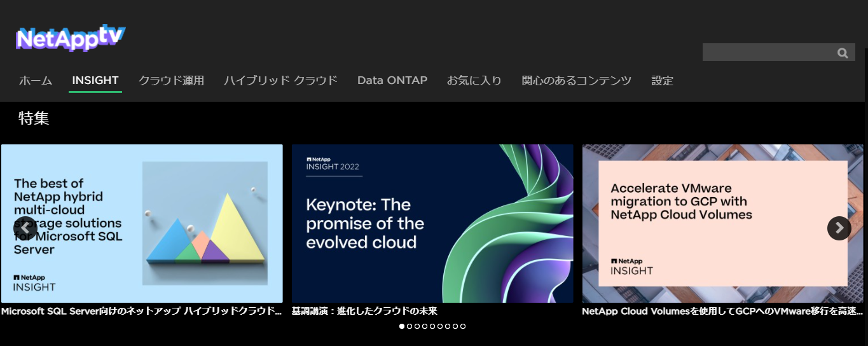Open Keynote promise of evolved cloud thumbnail
This screenshot has height=346, width=868.
pos(432,223)
